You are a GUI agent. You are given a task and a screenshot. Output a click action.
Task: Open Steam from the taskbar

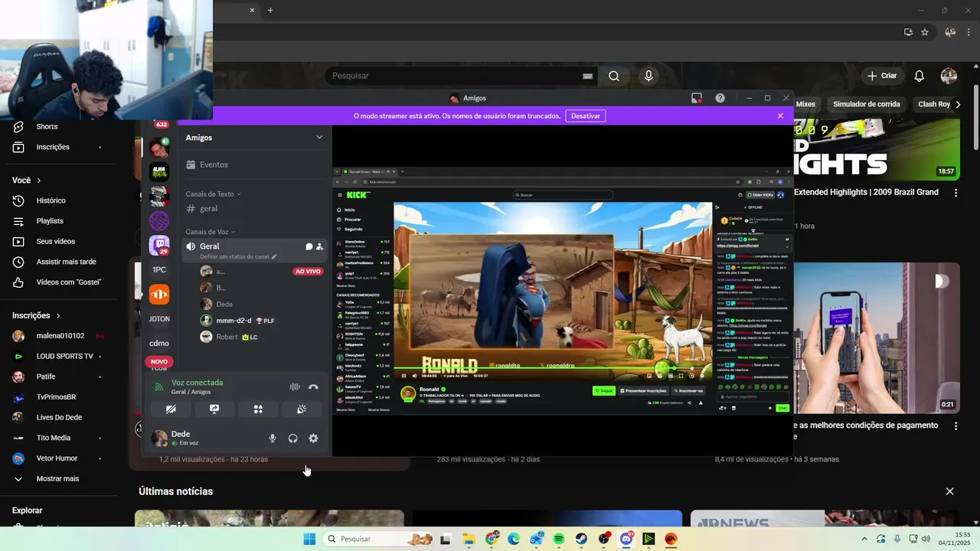(x=581, y=539)
